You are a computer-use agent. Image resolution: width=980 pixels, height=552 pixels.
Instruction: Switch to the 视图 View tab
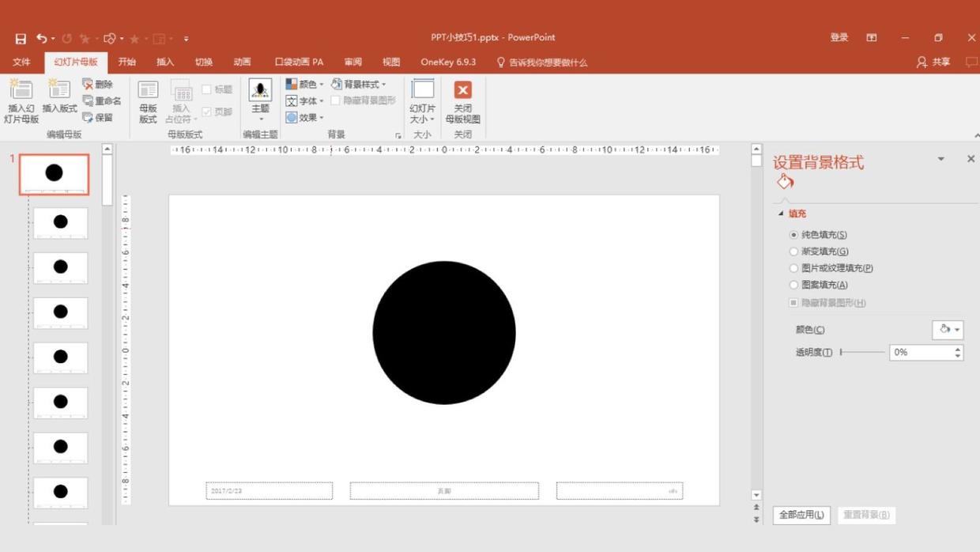pos(391,62)
